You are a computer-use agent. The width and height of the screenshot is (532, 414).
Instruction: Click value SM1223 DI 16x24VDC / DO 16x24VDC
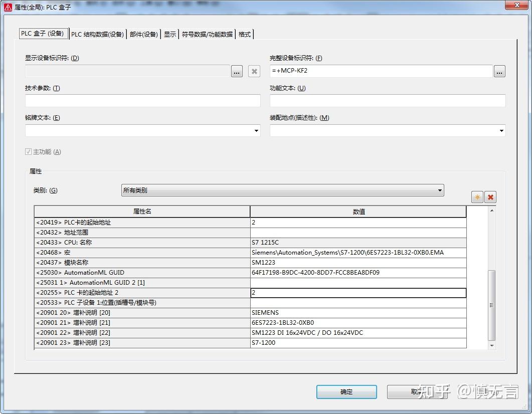(359, 333)
